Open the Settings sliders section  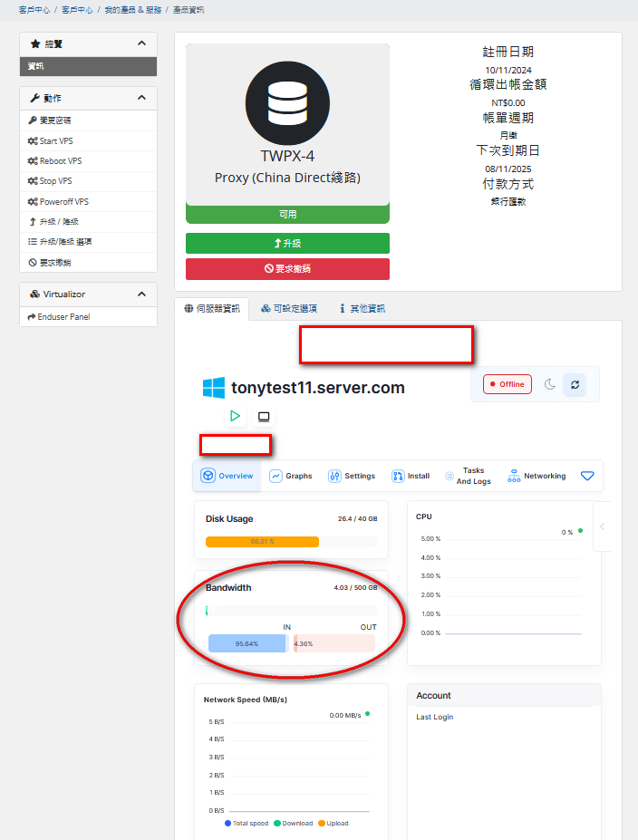click(x=352, y=476)
